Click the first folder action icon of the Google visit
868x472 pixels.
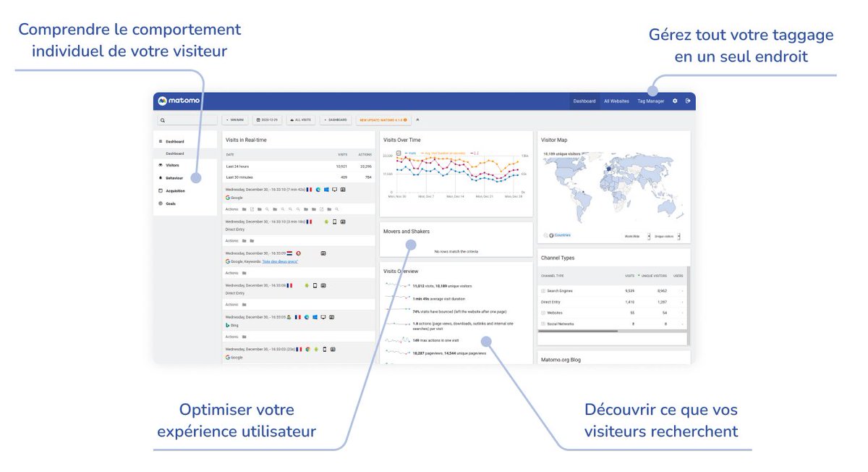(x=244, y=209)
